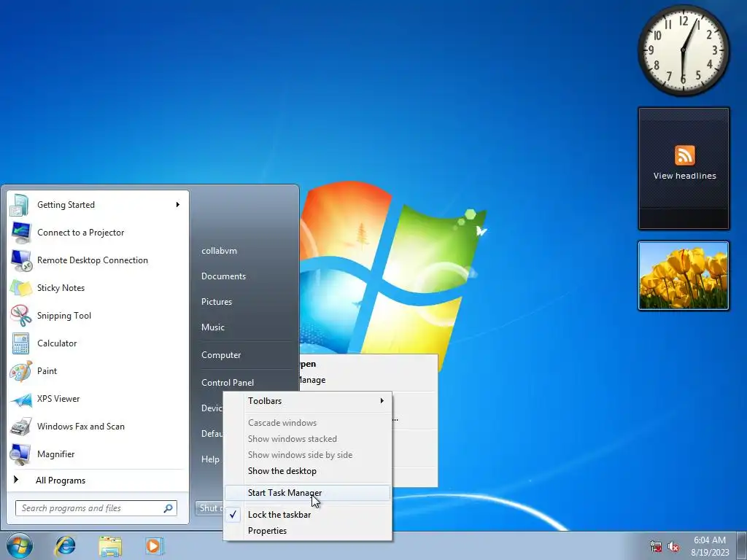Open Pictures library link
The height and width of the screenshot is (560, 747).
217,302
